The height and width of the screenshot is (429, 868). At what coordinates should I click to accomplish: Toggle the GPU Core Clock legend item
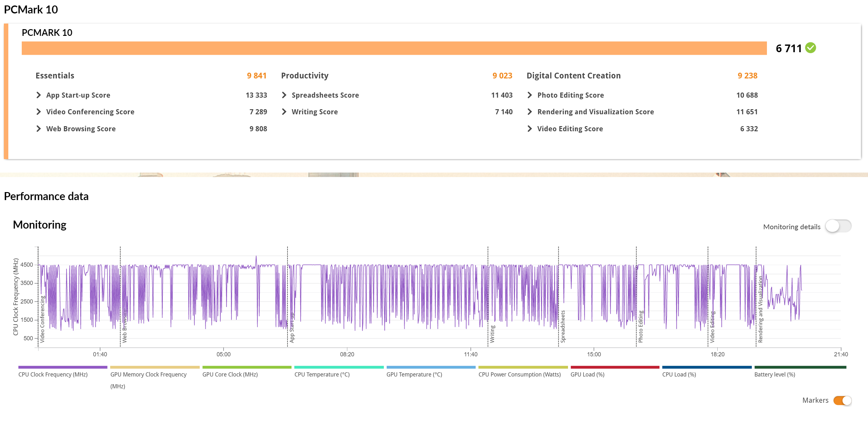click(x=230, y=374)
